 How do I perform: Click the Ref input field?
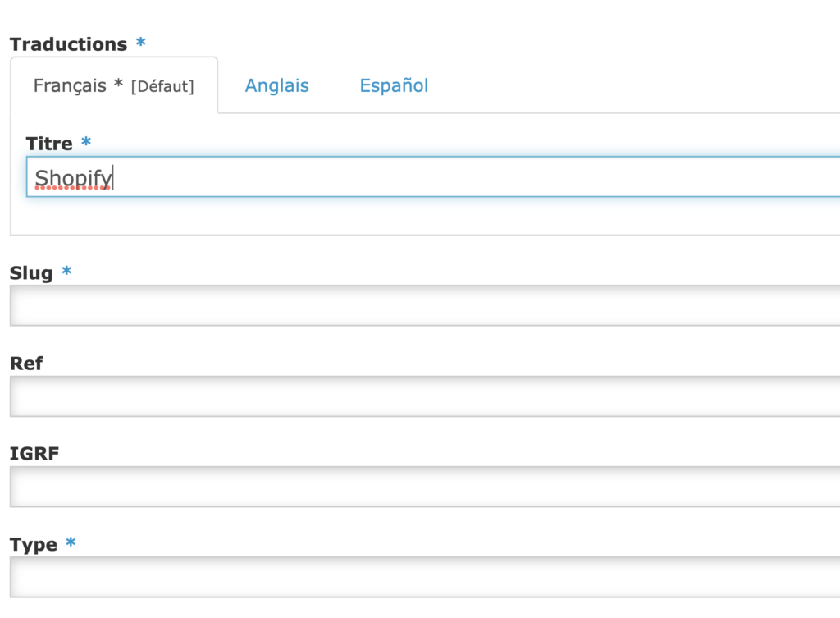[x=328, y=396]
